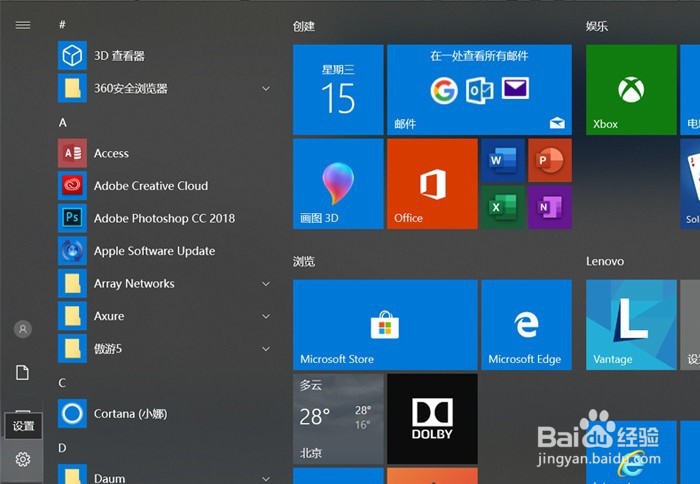The height and width of the screenshot is (484, 700).
Task: Open the Office tile
Action: (x=432, y=184)
